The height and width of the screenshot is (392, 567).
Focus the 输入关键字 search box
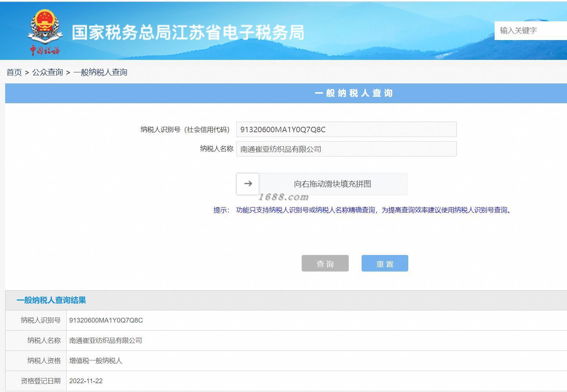click(x=531, y=30)
